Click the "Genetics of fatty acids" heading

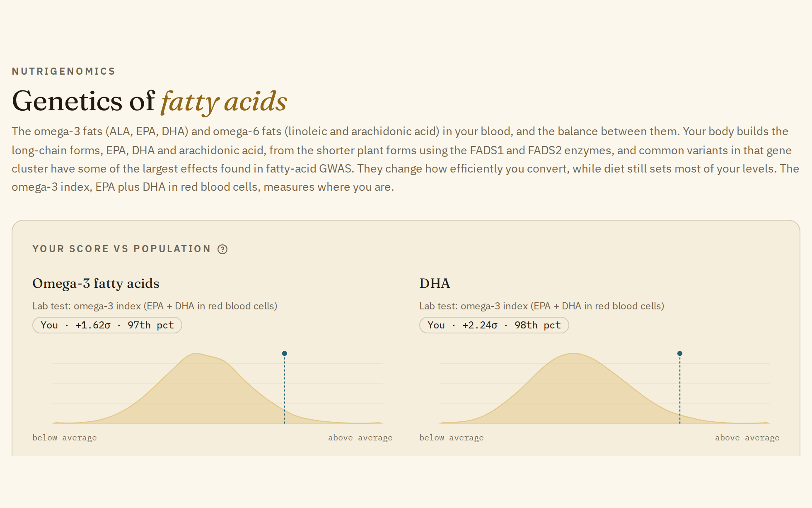click(x=150, y=102)
